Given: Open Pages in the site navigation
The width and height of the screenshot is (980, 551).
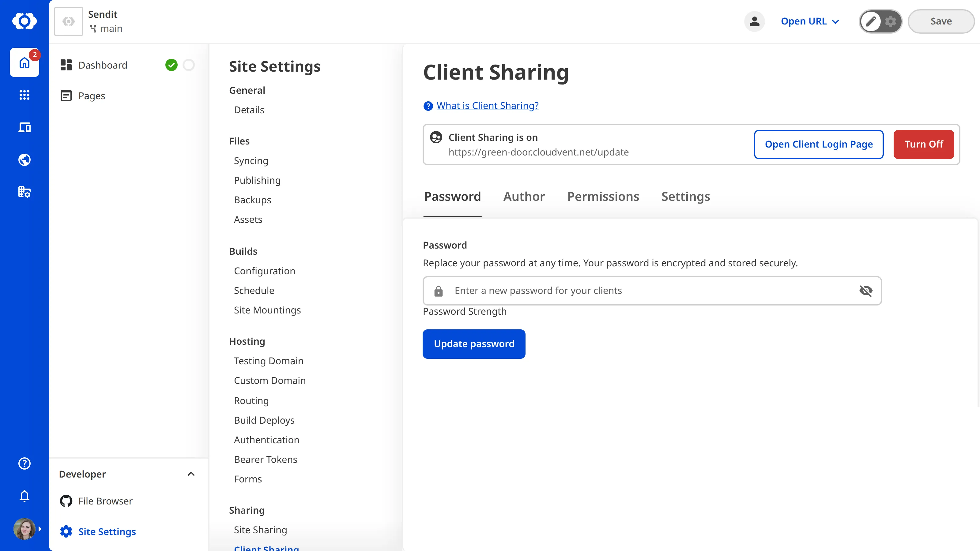Looking at the screenshot, I should 83,96.
